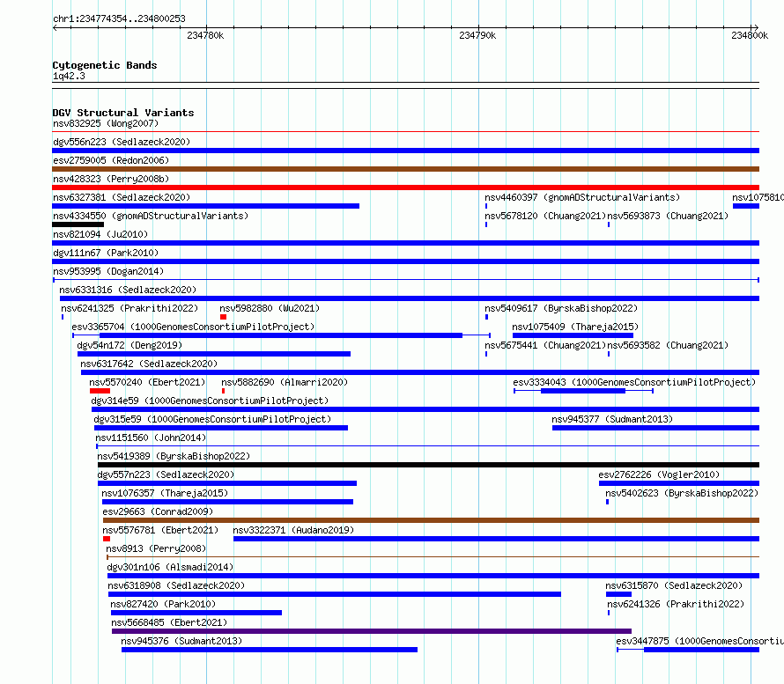The image size is (784, 684).
Task: Click nsv5678120 (Chuang2021) label
Action: [x=545, y=216]
